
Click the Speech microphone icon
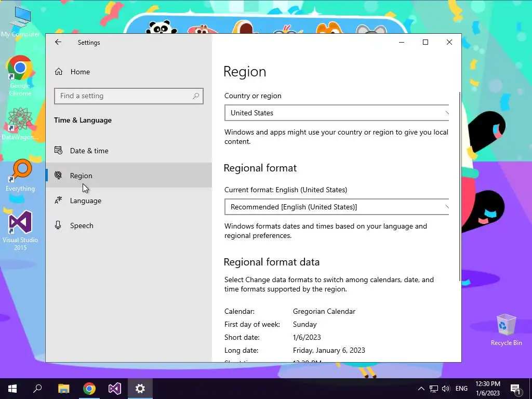[x=58, y=225]
